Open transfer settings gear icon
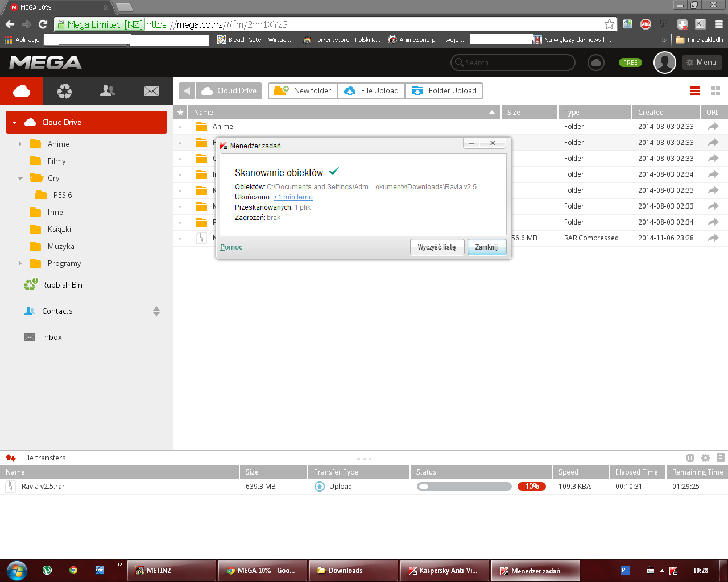This screenshot has height=582, width=728. click(x=705, y=458)
